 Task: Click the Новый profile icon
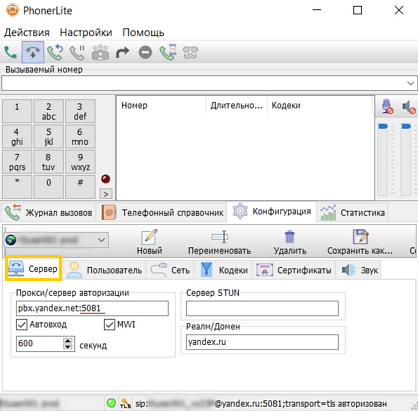pos(149,237)
